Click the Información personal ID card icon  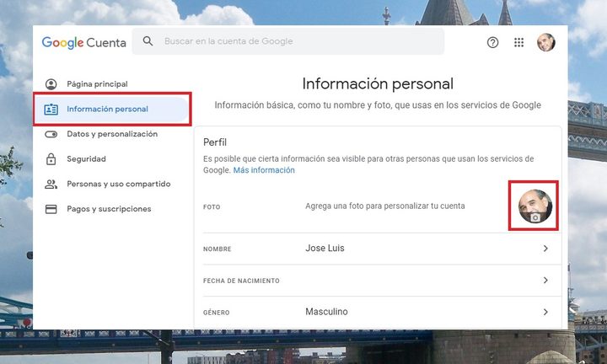(51, 109)
